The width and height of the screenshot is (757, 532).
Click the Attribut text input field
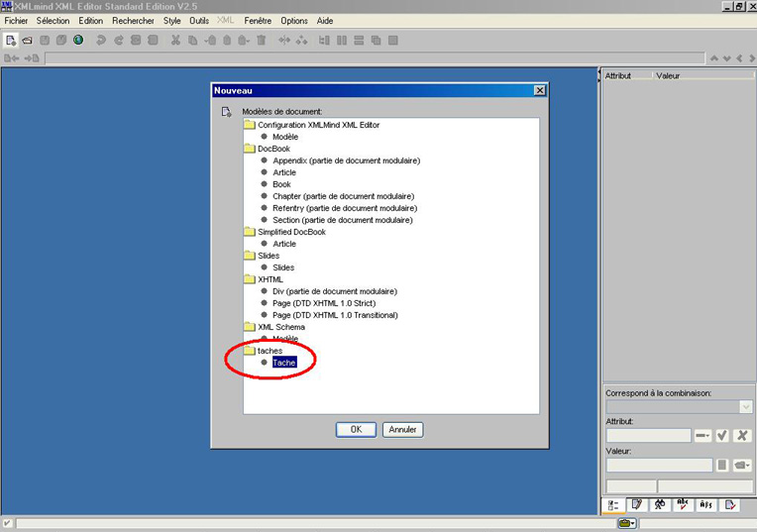coord(648,436)
